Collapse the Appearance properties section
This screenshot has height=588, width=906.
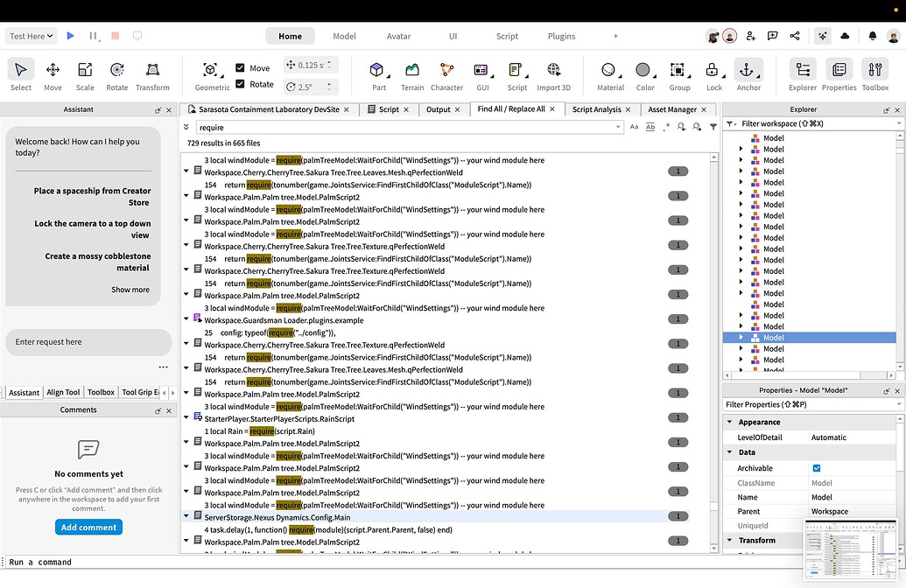tap(729, 422)
